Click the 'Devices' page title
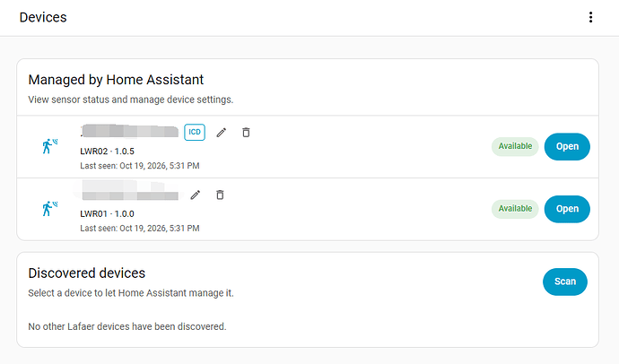This screenshot has width=619, height=364. [x=43, y=17]
